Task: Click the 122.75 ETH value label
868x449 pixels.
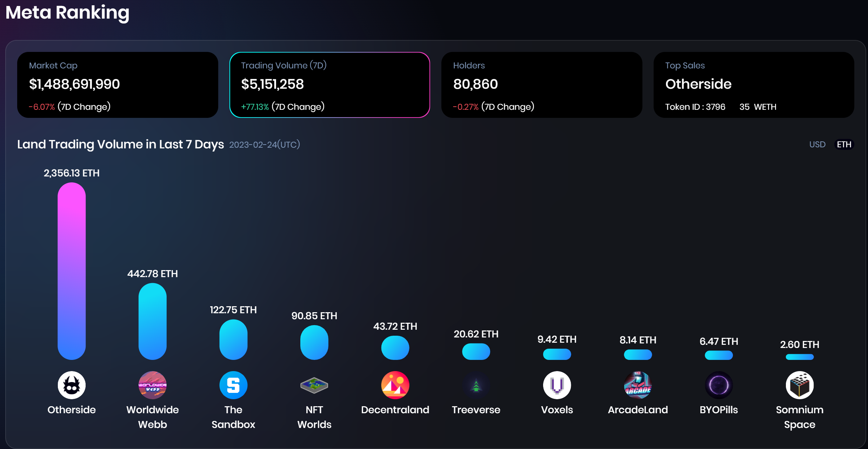Action: click(233, 310)
